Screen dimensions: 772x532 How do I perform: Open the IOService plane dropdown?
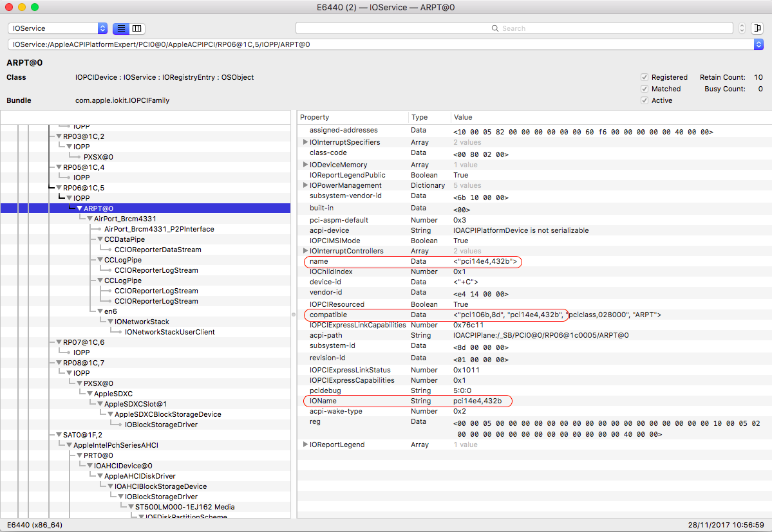tap(57, 28)
